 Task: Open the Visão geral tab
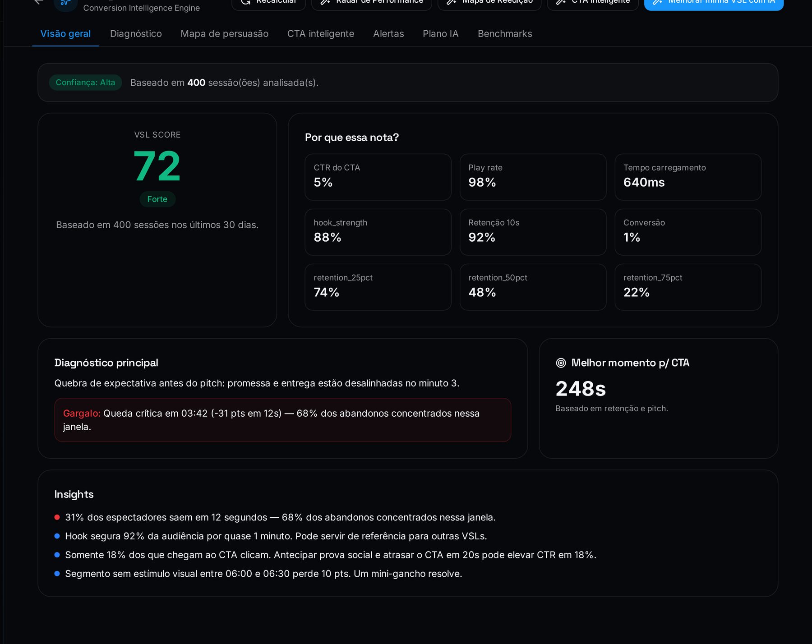click(65, 34)
